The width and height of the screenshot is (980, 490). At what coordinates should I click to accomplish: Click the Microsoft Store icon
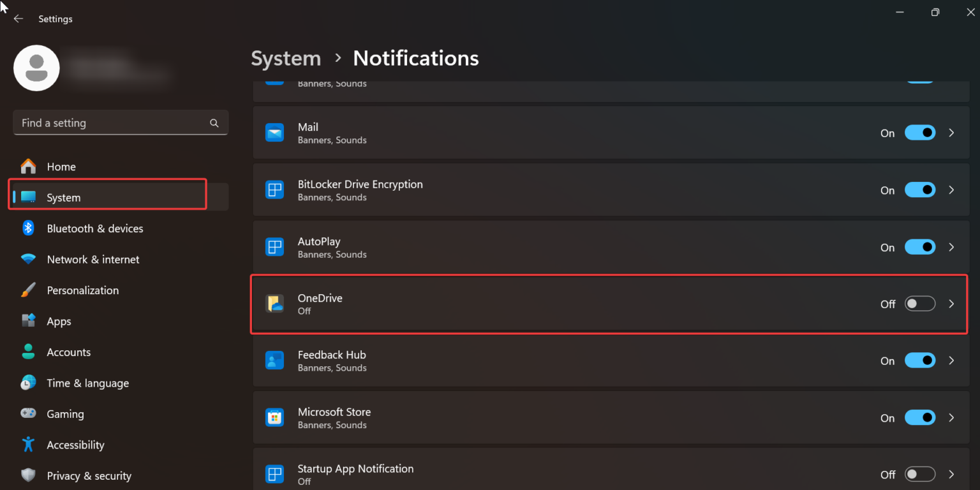(274, 417)
